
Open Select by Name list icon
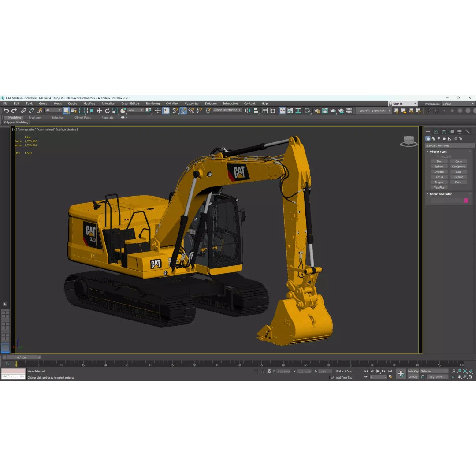pyautogui.click(x=74, y=111)
